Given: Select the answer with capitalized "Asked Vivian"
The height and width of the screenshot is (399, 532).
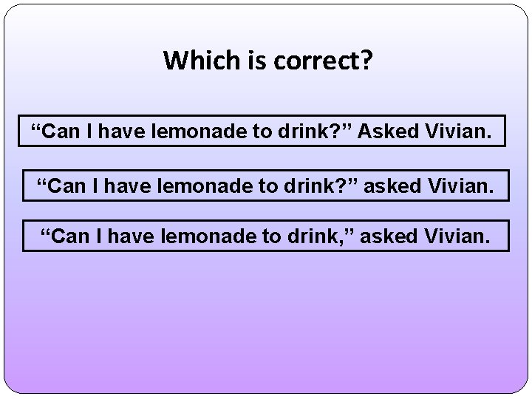Looking at the screenshot, I should (x=263, y=131).
